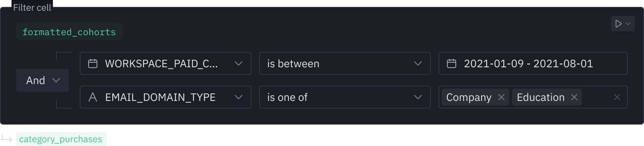The image size is (644, 146).
Task: Clear all selected domain type values
Action: point(617,97)
